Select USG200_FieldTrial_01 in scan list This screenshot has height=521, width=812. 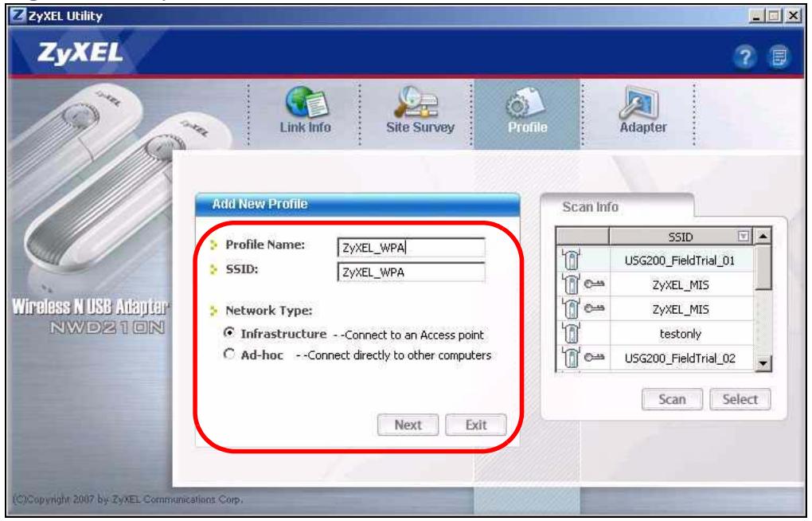(679, 260)
